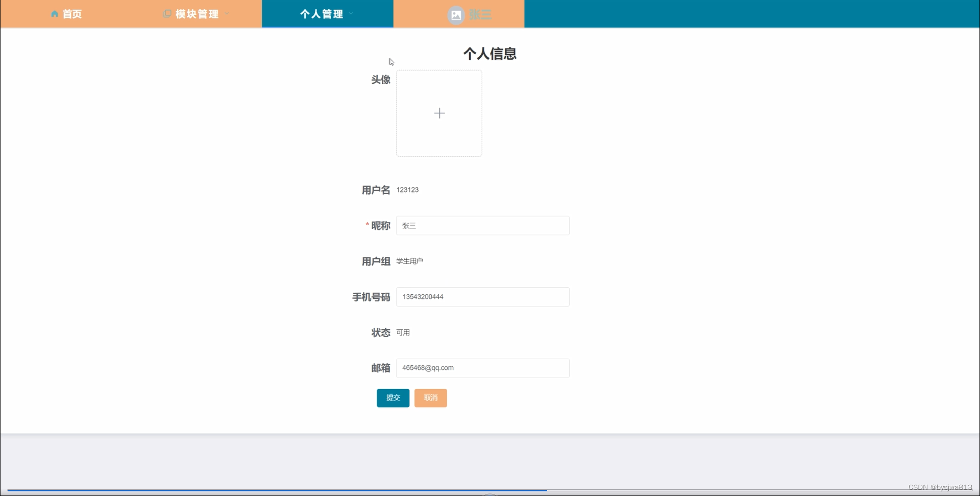Select the 个人管理 menu tab

tap(321, 14)
